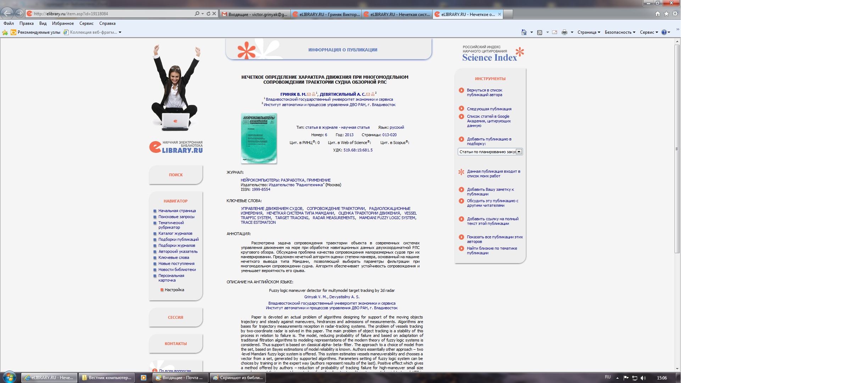Screen dimensions: 868x383
Task: Expand the Страница dropdown menu
Action: [x=589, y=32]
